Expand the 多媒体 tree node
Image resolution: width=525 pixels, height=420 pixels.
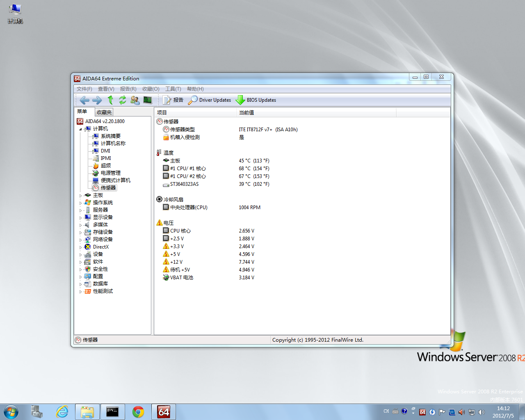coord(80,225)
